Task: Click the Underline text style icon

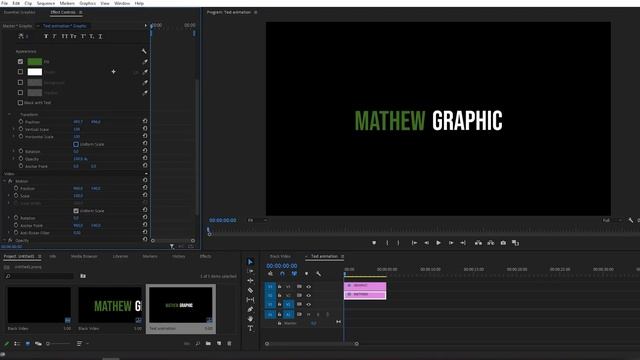Action: tap(100, 36)
